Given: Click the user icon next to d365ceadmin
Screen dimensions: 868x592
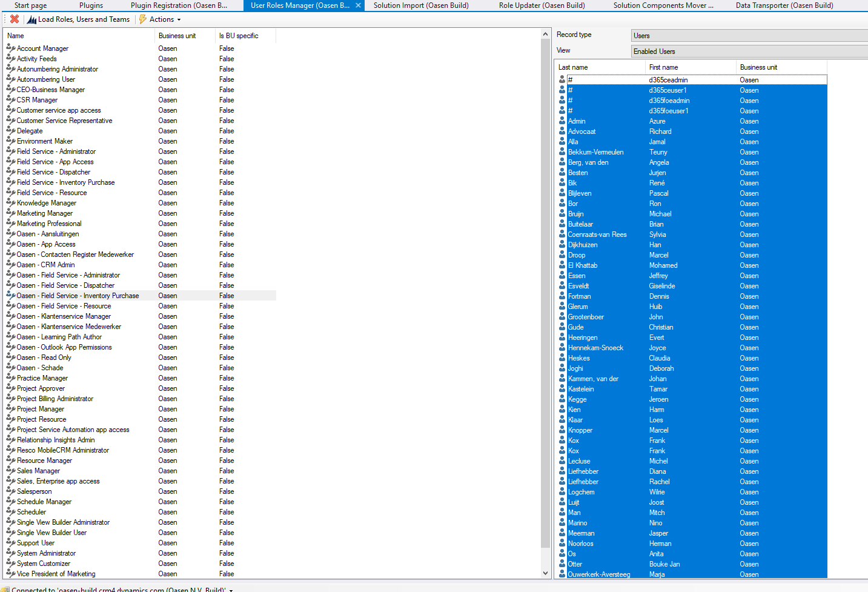Looking at the screenshot, I should (x=562, y=79).
